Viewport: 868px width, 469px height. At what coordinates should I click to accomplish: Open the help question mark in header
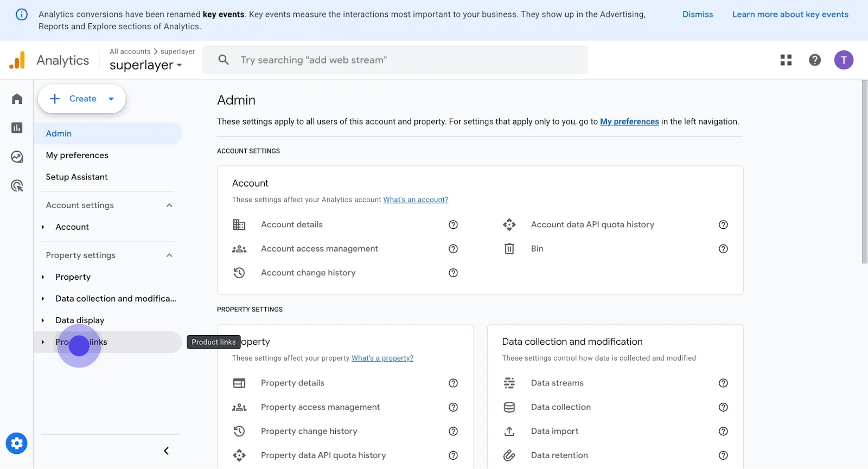pyautogui.click(x=815, y=60)
